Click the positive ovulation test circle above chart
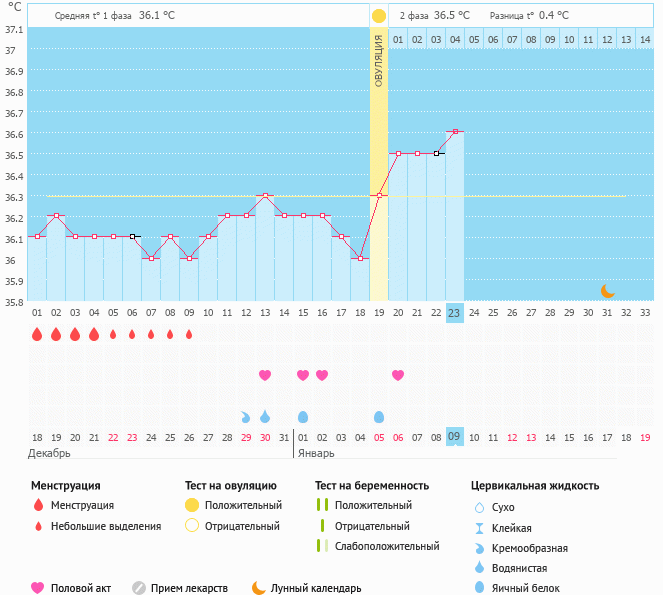This screenshot has width=663, height=595. (379, 16)
